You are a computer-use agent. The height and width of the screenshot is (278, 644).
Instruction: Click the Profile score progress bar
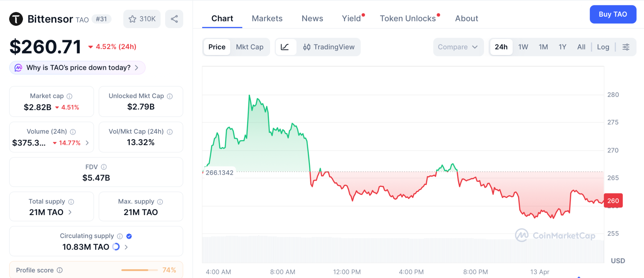pyautogui.click(x=139, y=270)
